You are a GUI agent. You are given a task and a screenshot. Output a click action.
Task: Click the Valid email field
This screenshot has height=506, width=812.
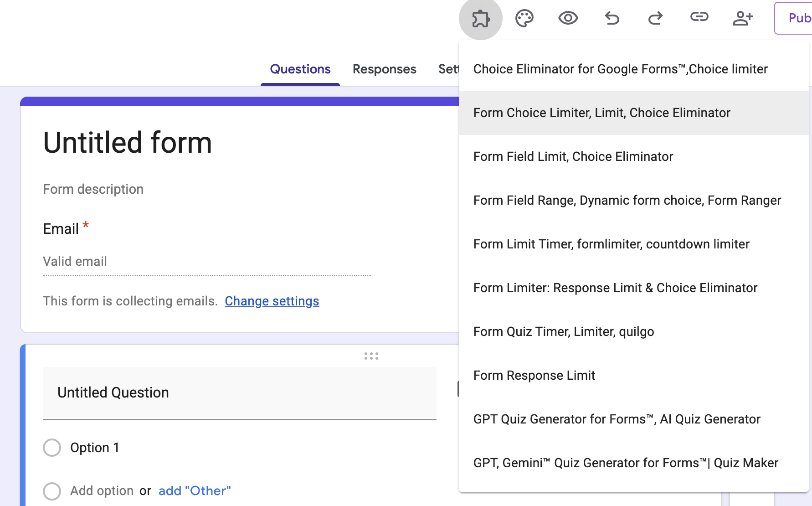207,262
